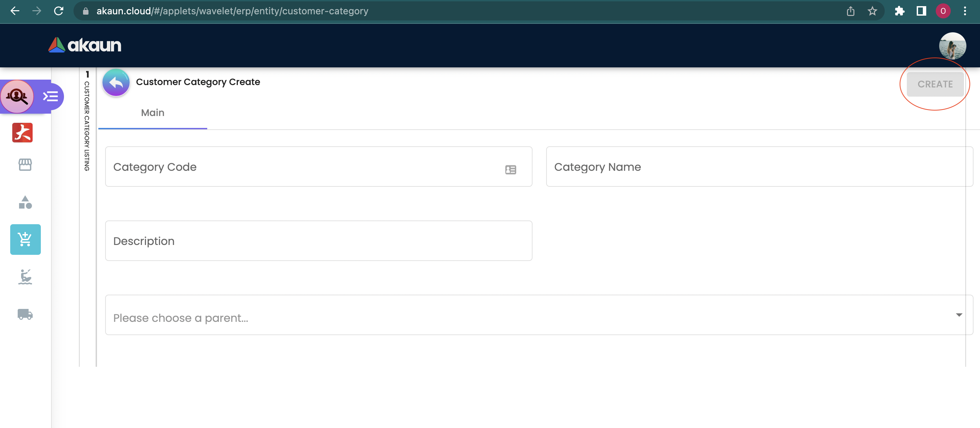The height and width of the screenshot is (428, 980).
Task: Click the akaun logo
Action: 85,45
